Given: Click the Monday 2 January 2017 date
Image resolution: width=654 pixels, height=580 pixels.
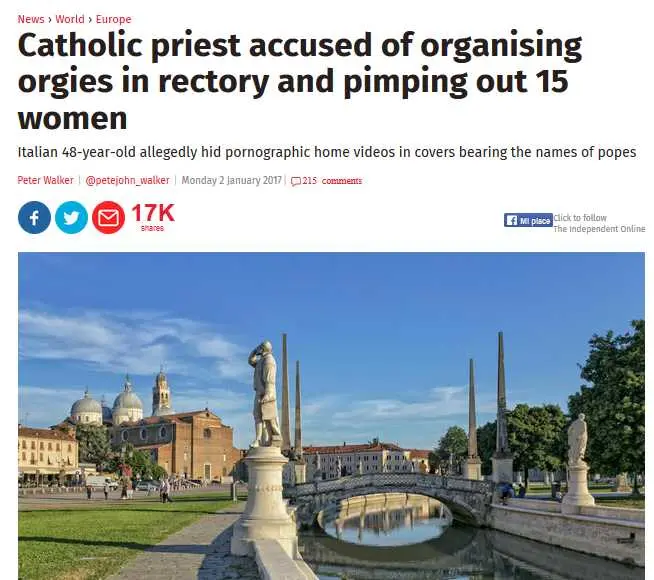Looking at the screenshot, I should [231, 180].
